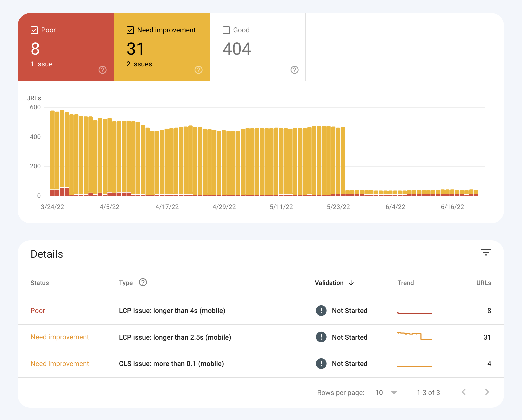The width and height of the screenshot is (522, 420).
Task: Go to the next page of results
Action: [487, 392]
